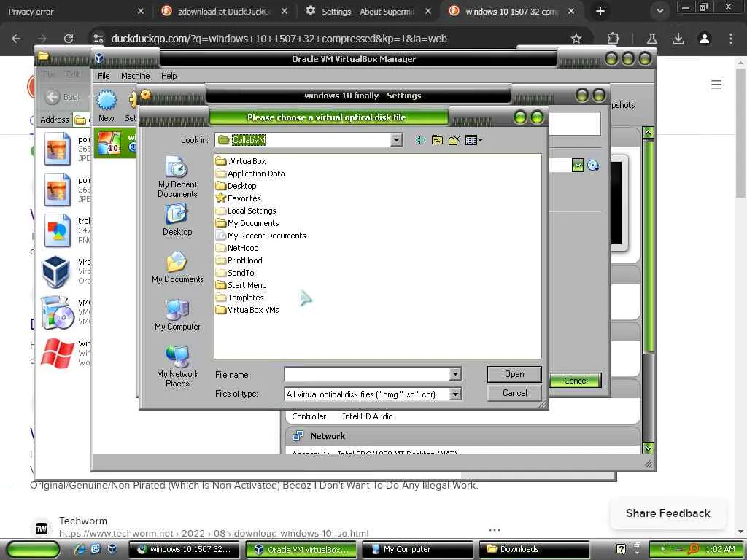Open Machine menu in VirtualBox Manager
This screenshot has width=747, height=560.
pos(135,76)
